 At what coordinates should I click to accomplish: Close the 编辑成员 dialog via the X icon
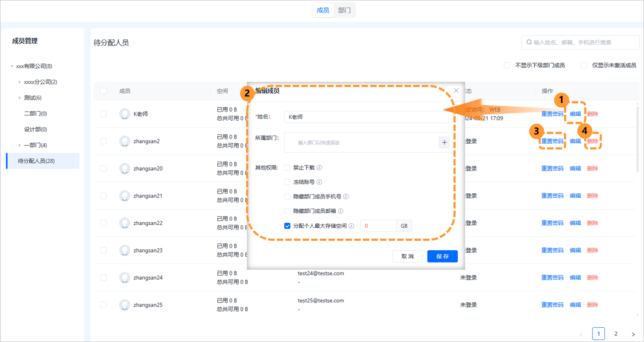tap(456, 91)
